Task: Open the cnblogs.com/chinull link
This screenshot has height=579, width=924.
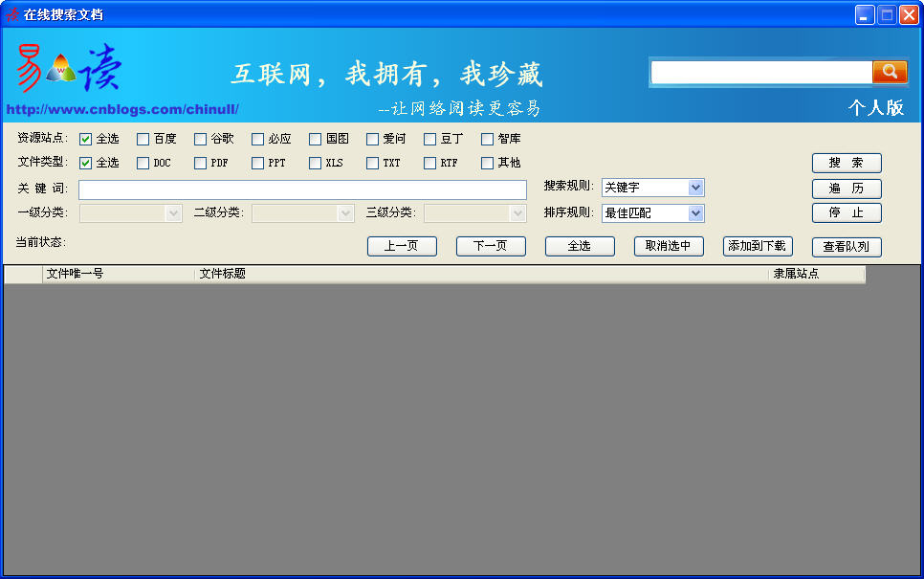Action: [x=122, y=109]
